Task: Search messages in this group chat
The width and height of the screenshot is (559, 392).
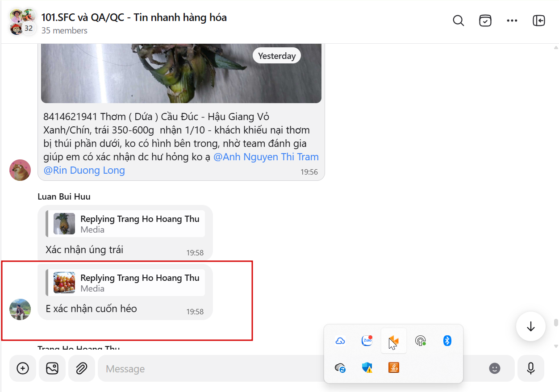Action: coord(459,21)
